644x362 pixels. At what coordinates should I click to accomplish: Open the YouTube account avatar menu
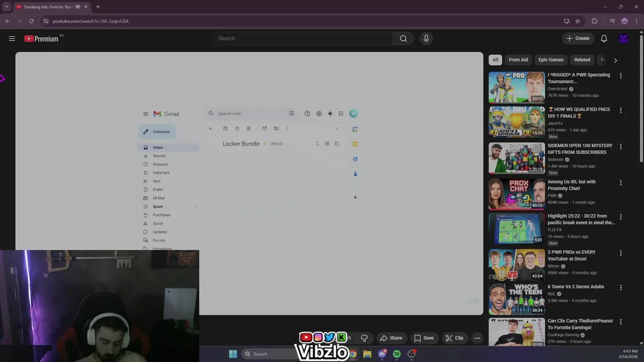624,39
